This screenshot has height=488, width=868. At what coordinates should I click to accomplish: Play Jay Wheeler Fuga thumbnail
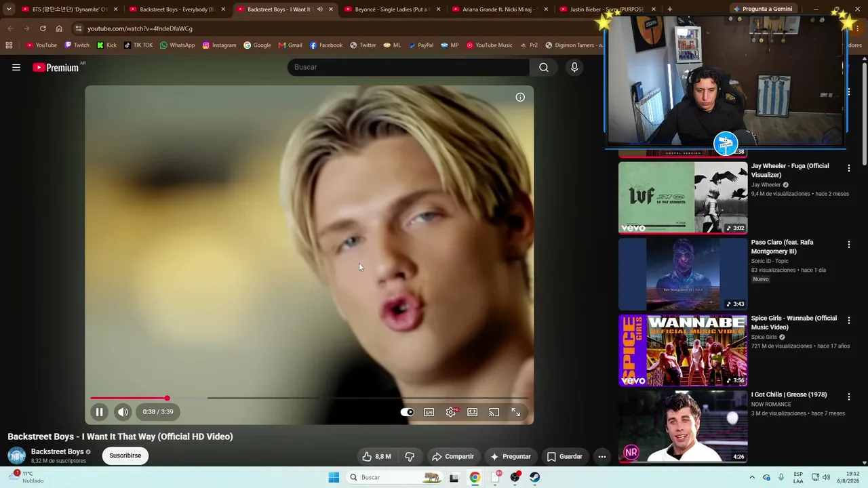coord(683,197)
